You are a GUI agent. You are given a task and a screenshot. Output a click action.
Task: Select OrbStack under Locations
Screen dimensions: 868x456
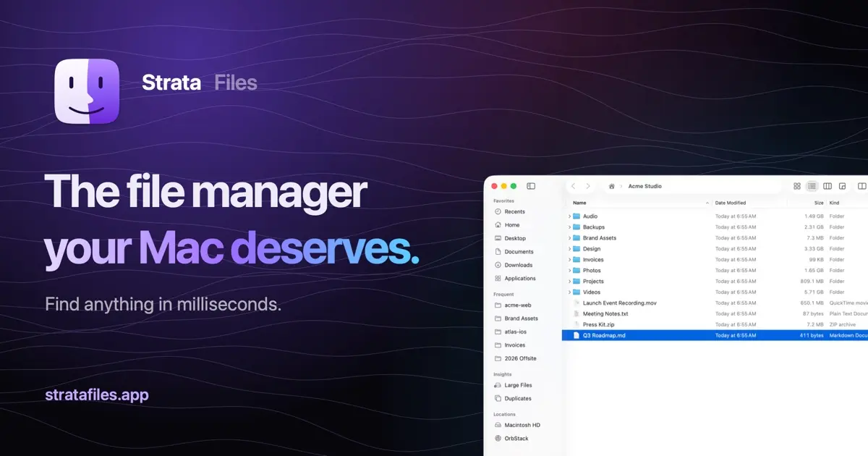tap(511, 438)
